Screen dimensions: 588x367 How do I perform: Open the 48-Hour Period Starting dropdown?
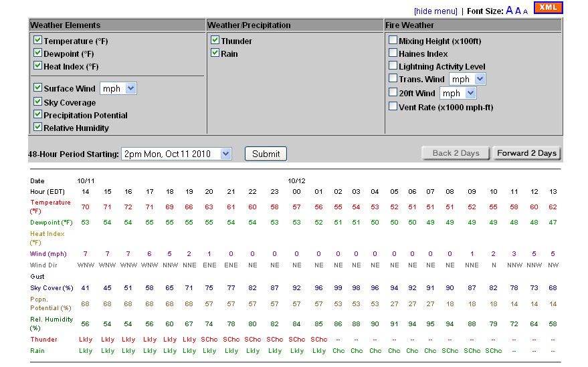pos(177,154)
